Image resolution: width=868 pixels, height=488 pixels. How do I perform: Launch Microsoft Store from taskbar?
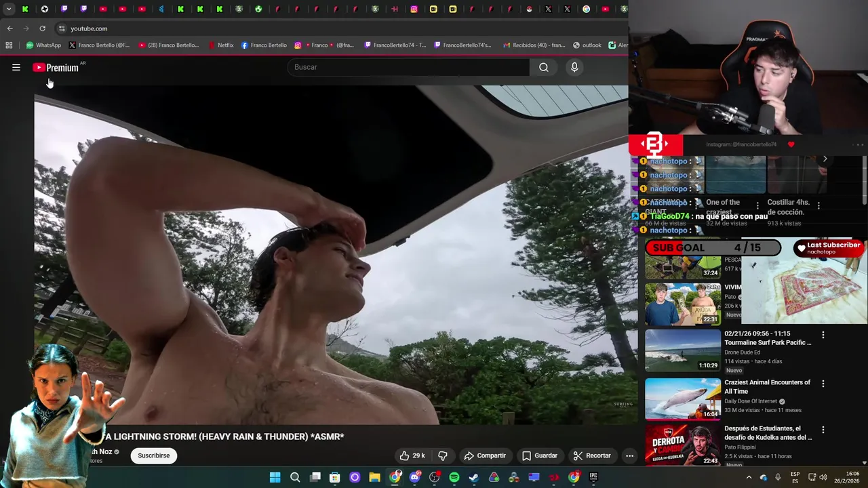(x=334, y=477)
